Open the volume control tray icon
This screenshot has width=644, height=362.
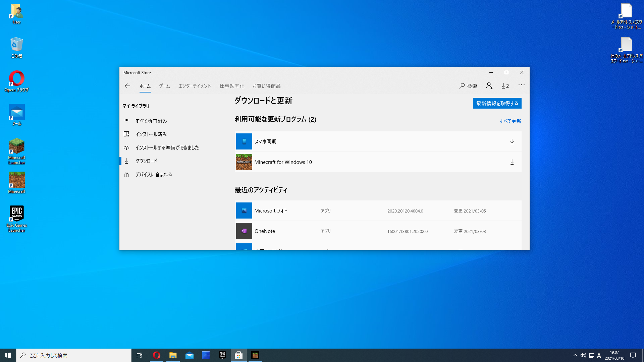pos(583,355)
